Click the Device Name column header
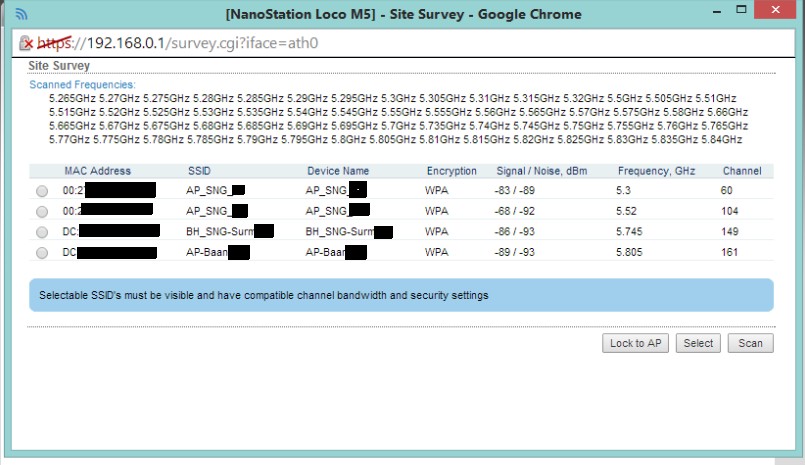The image size is (805, 465). click(338, 171)
